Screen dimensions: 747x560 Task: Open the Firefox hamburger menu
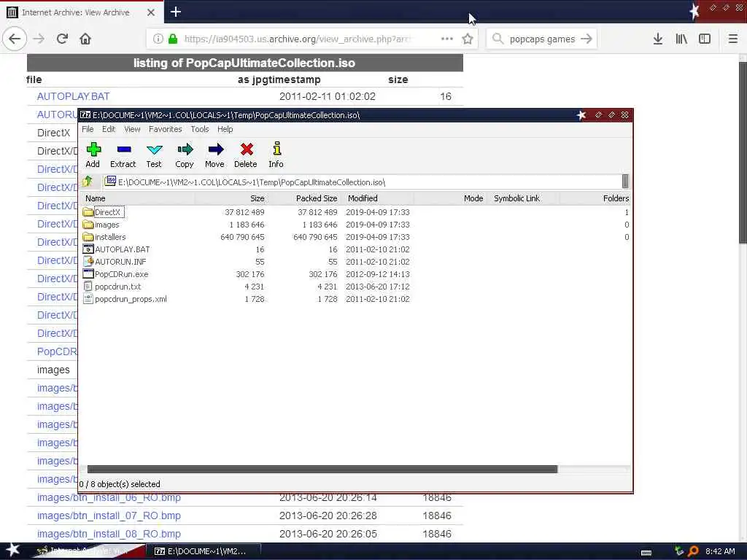coord(733,39)
